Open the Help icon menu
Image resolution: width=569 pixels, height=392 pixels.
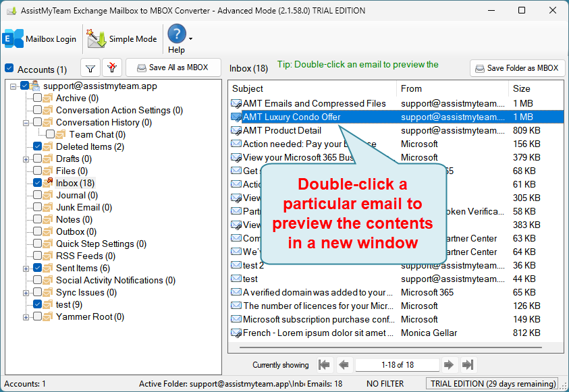point(177,35)
